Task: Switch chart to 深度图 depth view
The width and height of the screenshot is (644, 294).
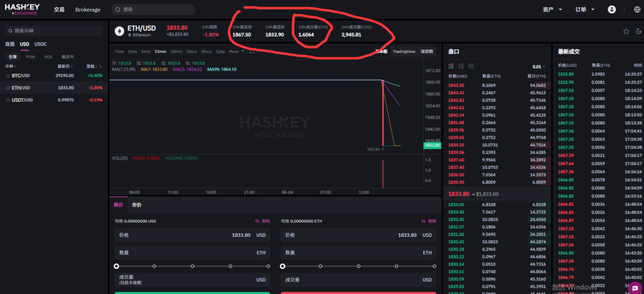Action: point(426,51)
